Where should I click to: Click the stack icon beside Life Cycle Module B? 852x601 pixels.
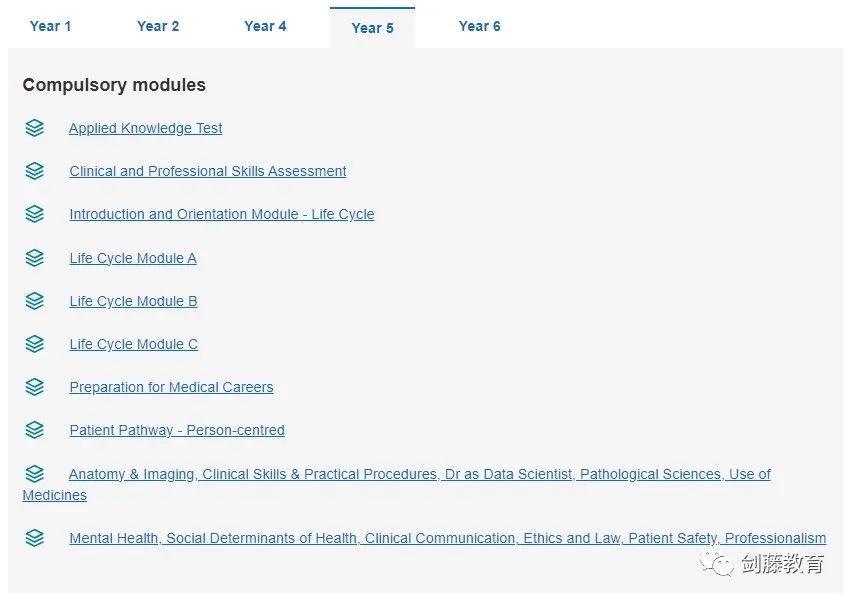tap(35, 301)
